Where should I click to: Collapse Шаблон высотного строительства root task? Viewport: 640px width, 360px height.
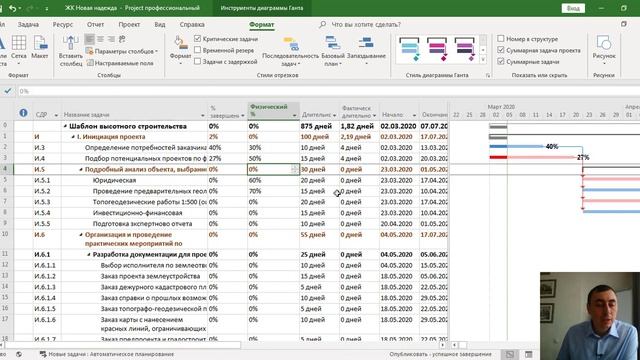(x=65, y=127)
